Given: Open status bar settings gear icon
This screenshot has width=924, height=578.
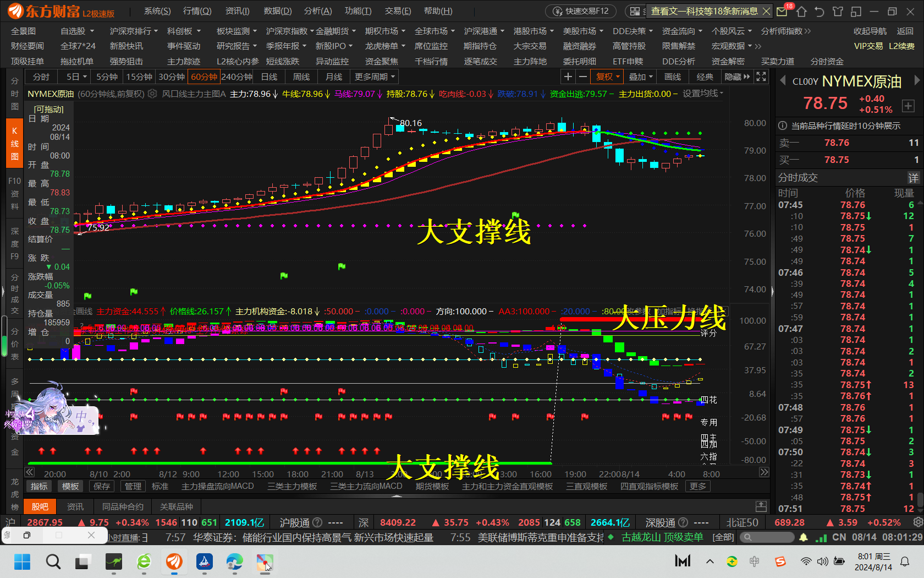Looking at the screenshot, I should (917, 522).
